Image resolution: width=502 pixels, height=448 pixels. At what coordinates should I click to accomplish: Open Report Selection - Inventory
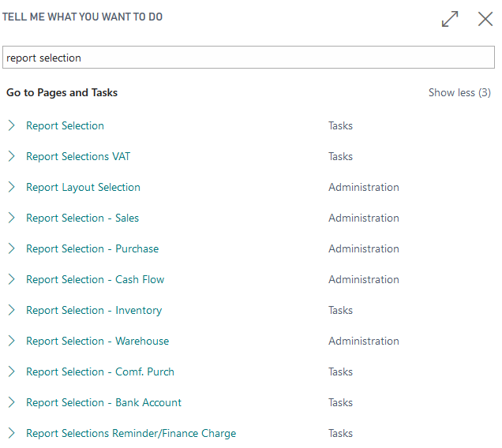point(94,310)
